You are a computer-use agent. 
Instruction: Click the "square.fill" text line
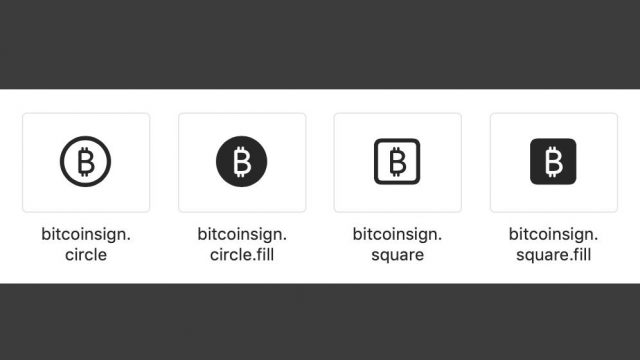(553, 255)
